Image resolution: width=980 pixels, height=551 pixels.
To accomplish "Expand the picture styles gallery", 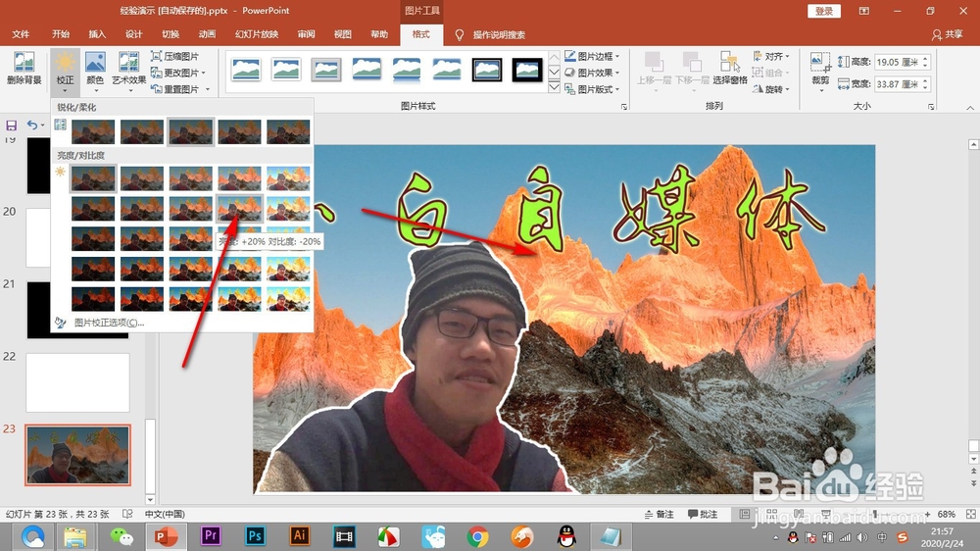I will [554, 87].
